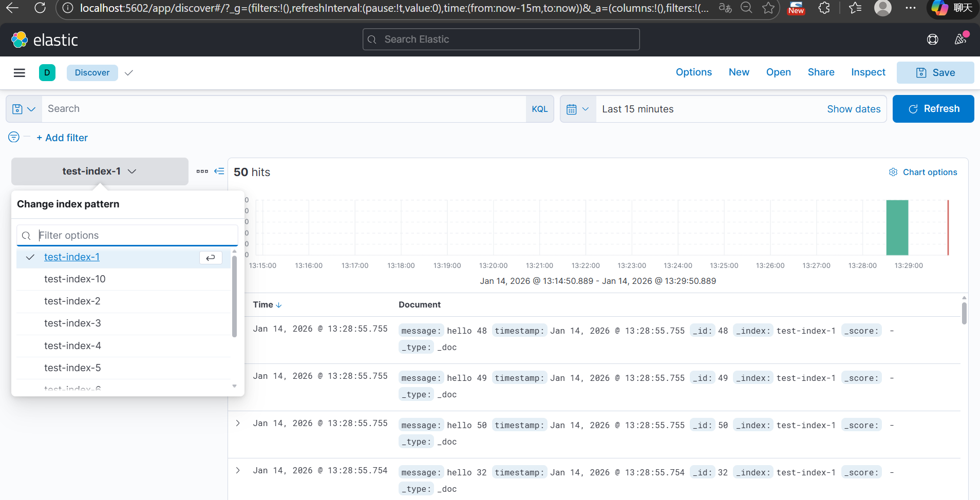Expand the hello 32 document row
Screen dimensions: 980x500
(x=238, y=470)
